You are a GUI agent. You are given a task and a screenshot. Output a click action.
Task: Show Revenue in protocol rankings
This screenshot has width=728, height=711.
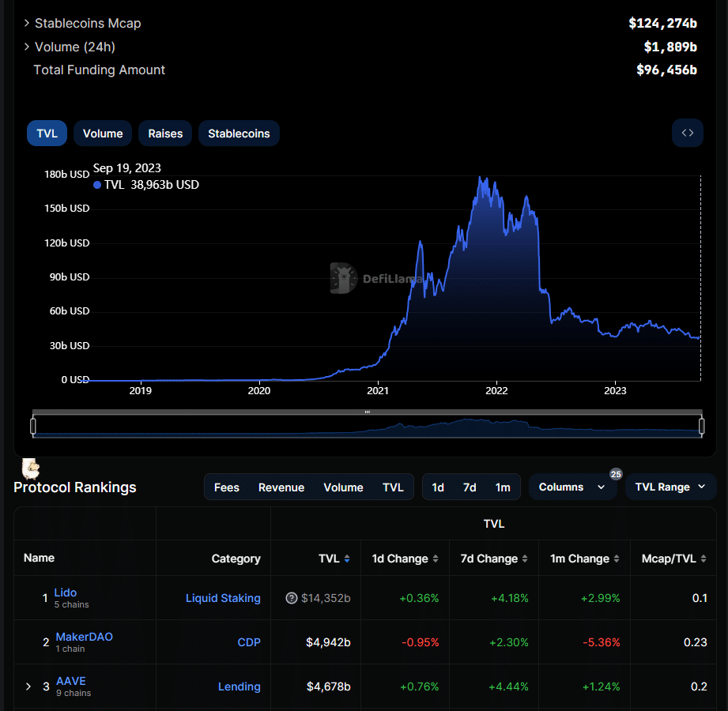[281, 487]
